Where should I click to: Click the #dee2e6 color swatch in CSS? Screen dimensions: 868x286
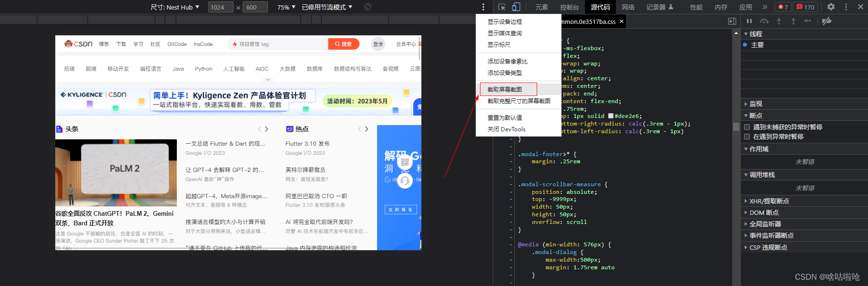(611, 116)
